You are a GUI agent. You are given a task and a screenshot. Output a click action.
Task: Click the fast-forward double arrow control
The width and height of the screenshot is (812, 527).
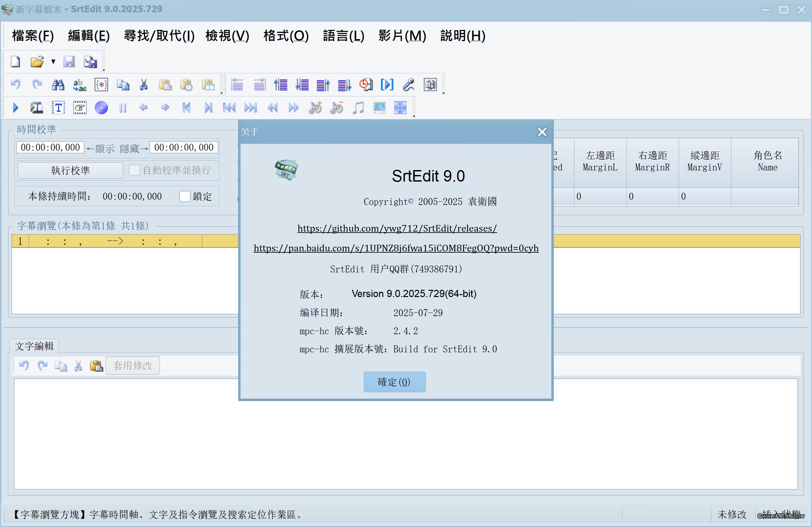coord(293,108)
